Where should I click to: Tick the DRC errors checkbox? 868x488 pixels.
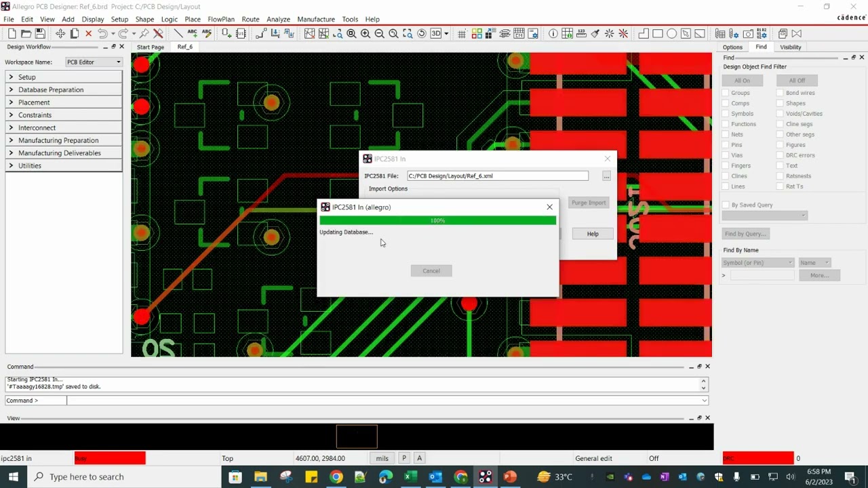click(781, 155)
